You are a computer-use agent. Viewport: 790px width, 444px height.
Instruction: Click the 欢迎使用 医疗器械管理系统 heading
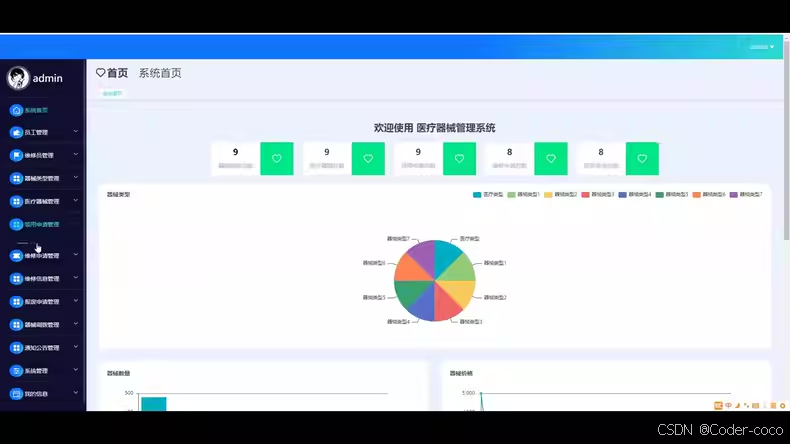(x=434, y=128)
